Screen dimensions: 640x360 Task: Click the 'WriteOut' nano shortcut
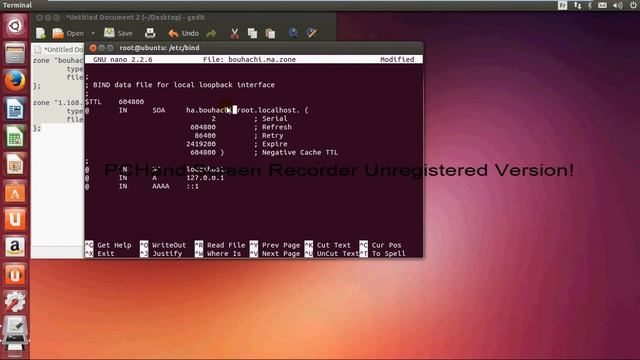point(169,245)
